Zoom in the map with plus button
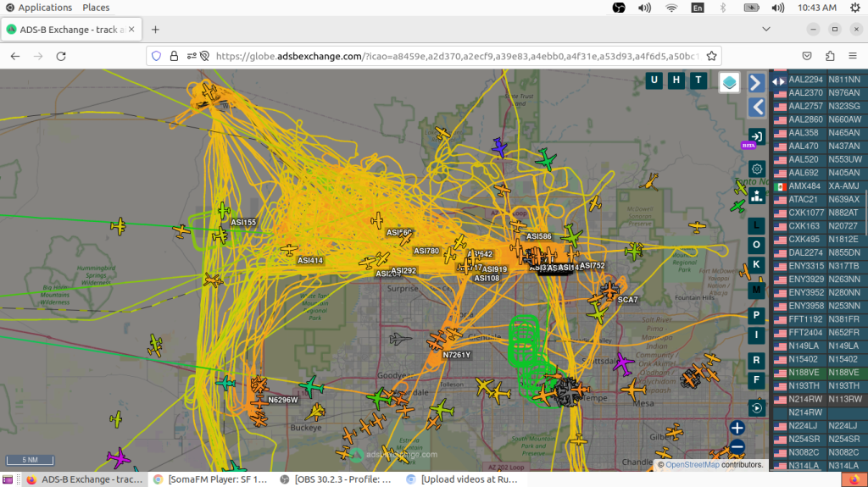Viewport: 868px width, 487px height. pyautogui.click(x=737, y=428)
